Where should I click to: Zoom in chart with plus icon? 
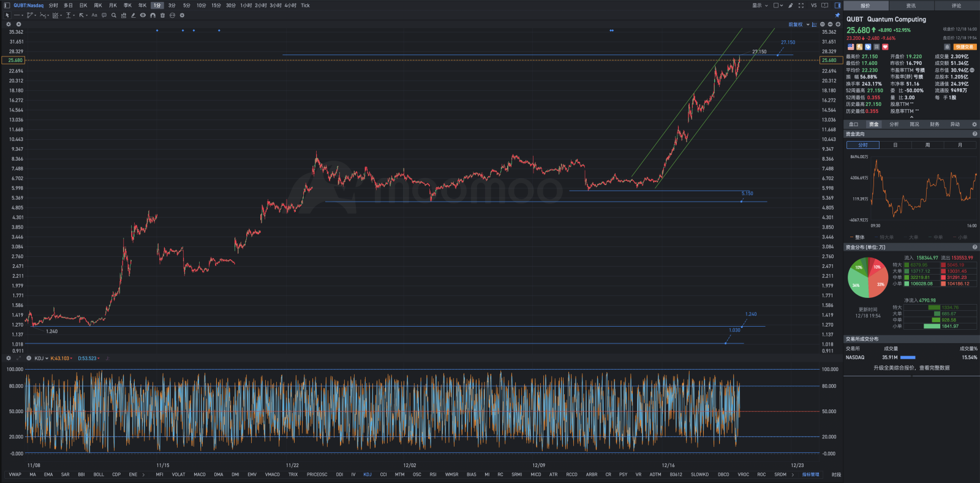point(838,25)
